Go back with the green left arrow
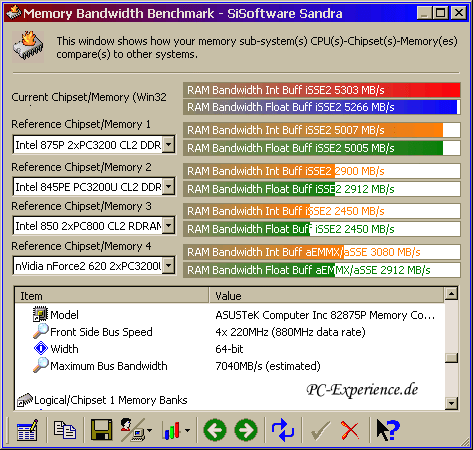This screenshot has height=450, width=473. click(215, 430)
